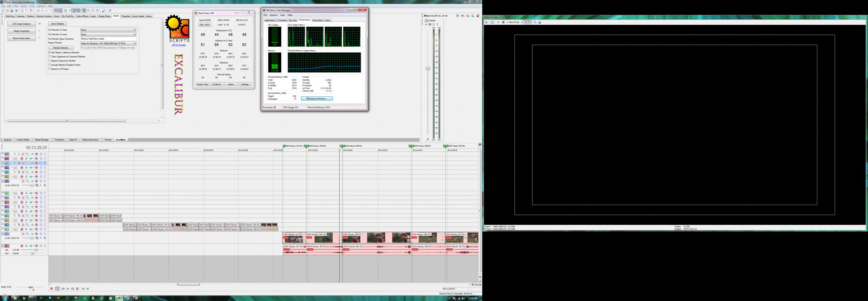This screenshot has width=868, height=301.
Task: Click the Resource Monitor button
Action: pos(317,98)
